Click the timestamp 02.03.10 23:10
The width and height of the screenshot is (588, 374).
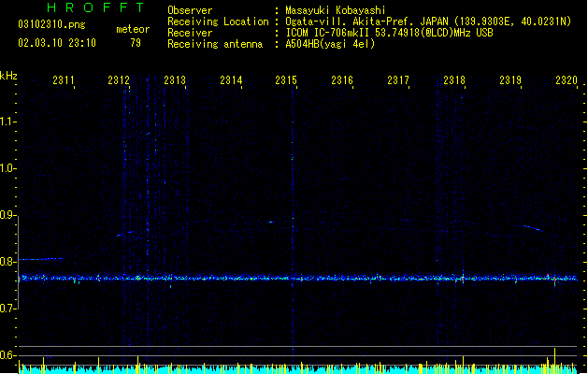(57, 43)
